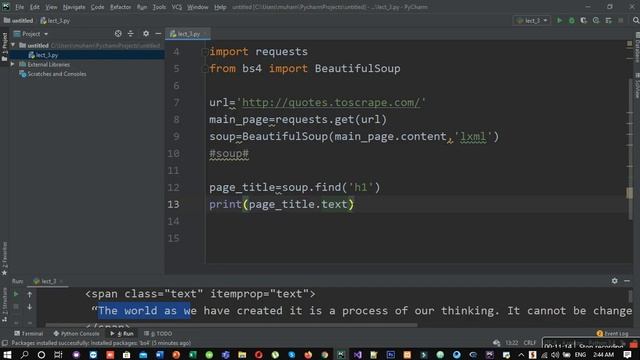Image resolution: width=640 pixels, height=360 pixels.
Task: Collapse the untitled project root folder
Action: click(13, 45)
